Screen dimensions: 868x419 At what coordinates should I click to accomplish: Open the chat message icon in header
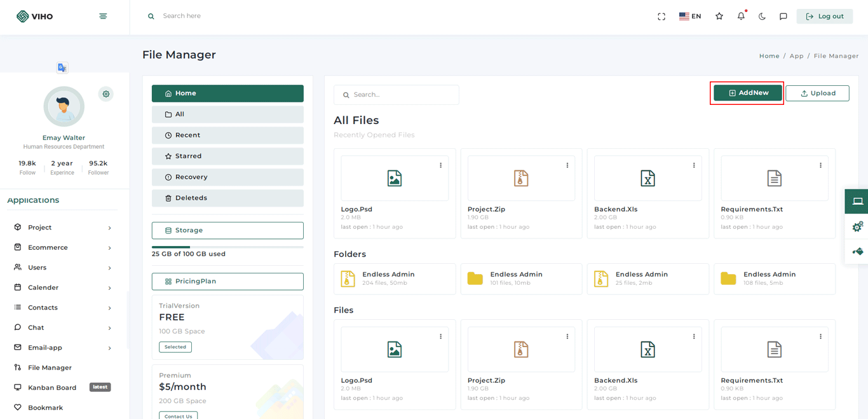783,17
